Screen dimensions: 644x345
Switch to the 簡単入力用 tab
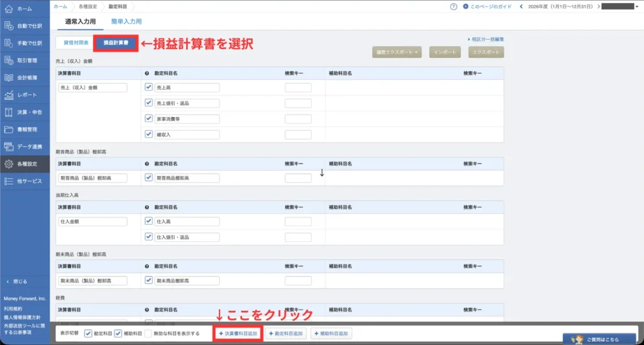pyautogui.click(x=126, y=21)
